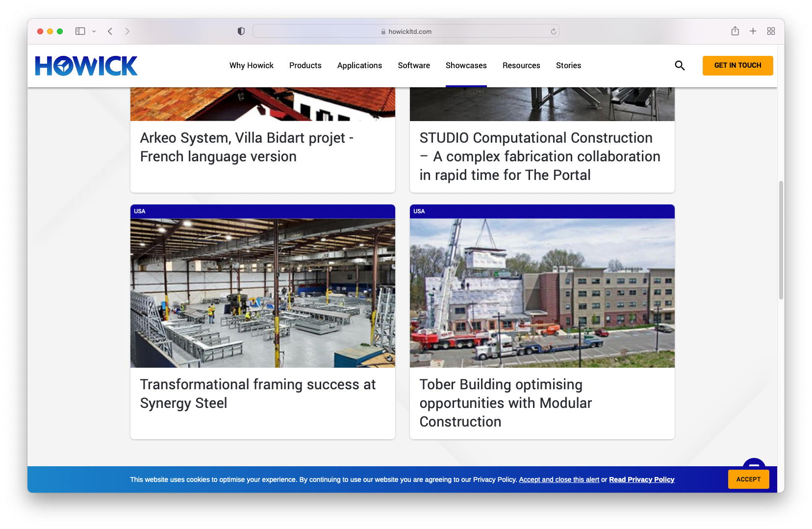Click the Synergy Steel factory image
The height and width of the screenshot is (529, 812).
[263, 293]
